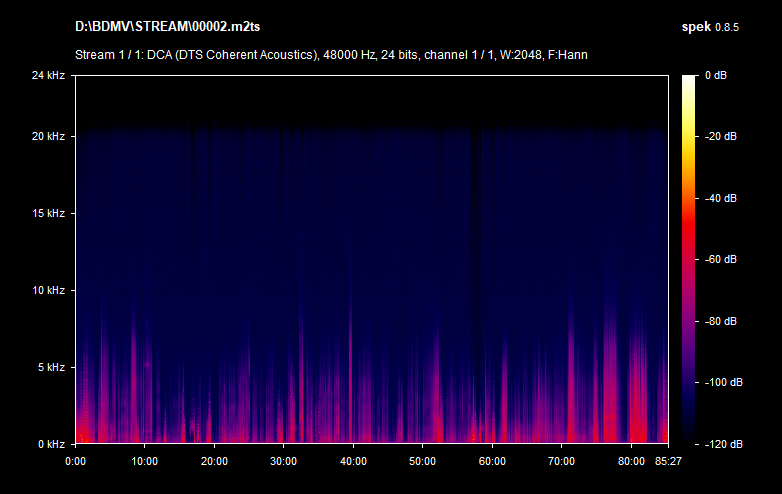Click the DCA stream info text line

[x=331, y=54]
